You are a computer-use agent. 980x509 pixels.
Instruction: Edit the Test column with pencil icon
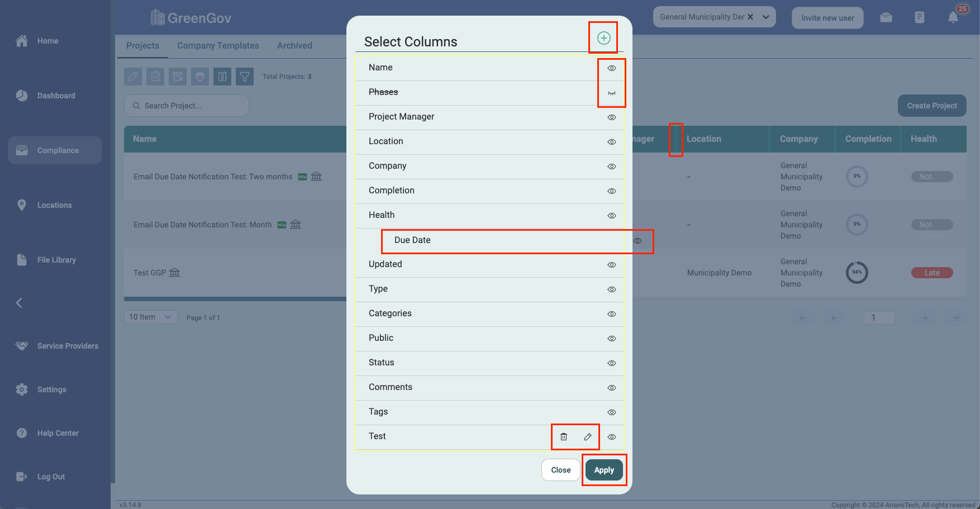point(588,437)
